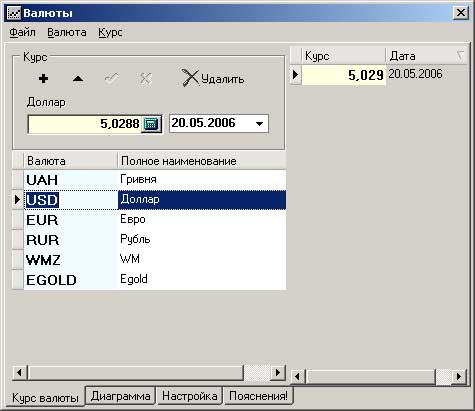This screenshot has height=411, width=475.
Task: Click the Удалить delete button
Action: pyautogui.click(x=213, y=79)
